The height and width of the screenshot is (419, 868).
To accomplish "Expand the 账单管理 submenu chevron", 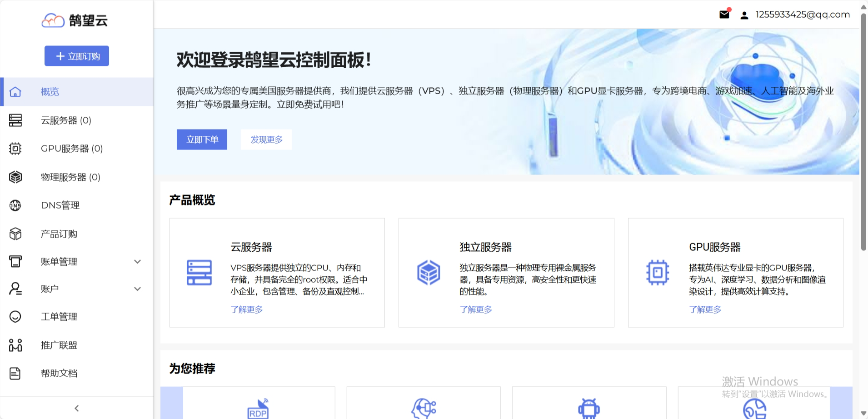I will [x=138, y=261].
